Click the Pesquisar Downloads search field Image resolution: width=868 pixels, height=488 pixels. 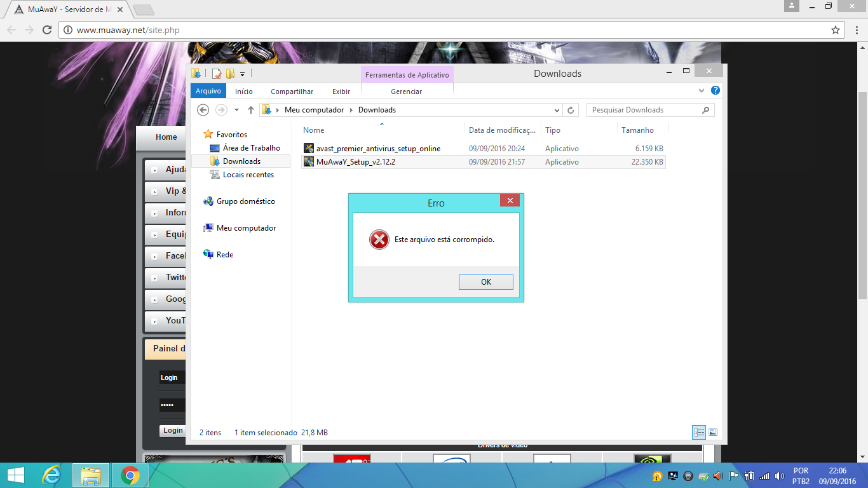point(645,110)
